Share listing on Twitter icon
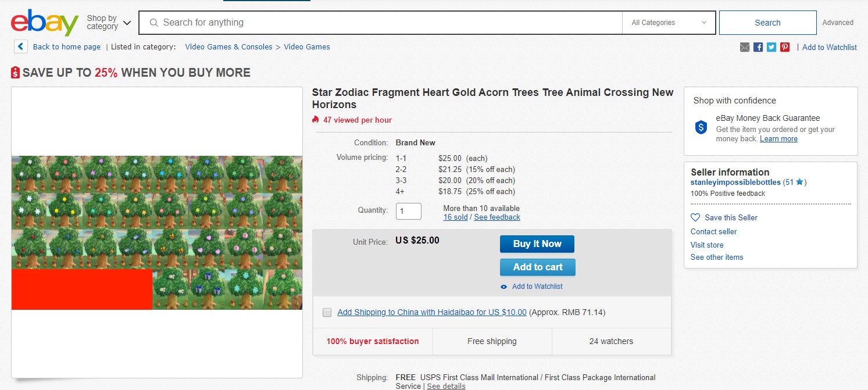Screen dimensions: 868x390 pos(771,47)
